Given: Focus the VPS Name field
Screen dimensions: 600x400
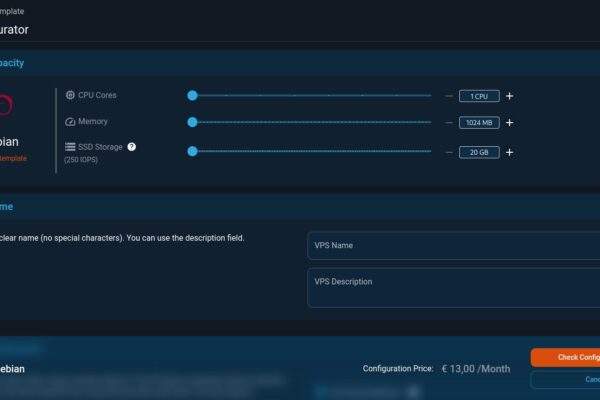Looking at the screenshot, I should [x=453, y=245].
